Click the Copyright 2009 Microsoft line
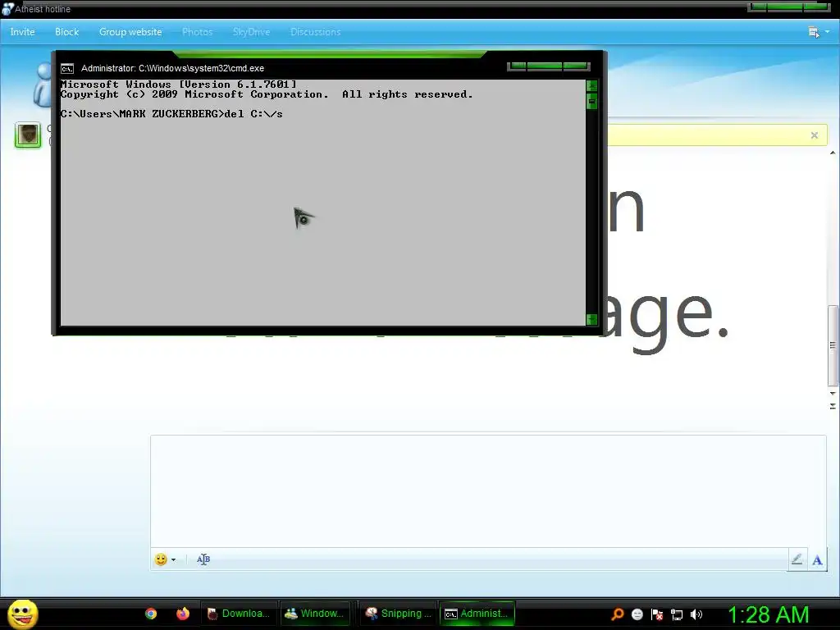 267,94
